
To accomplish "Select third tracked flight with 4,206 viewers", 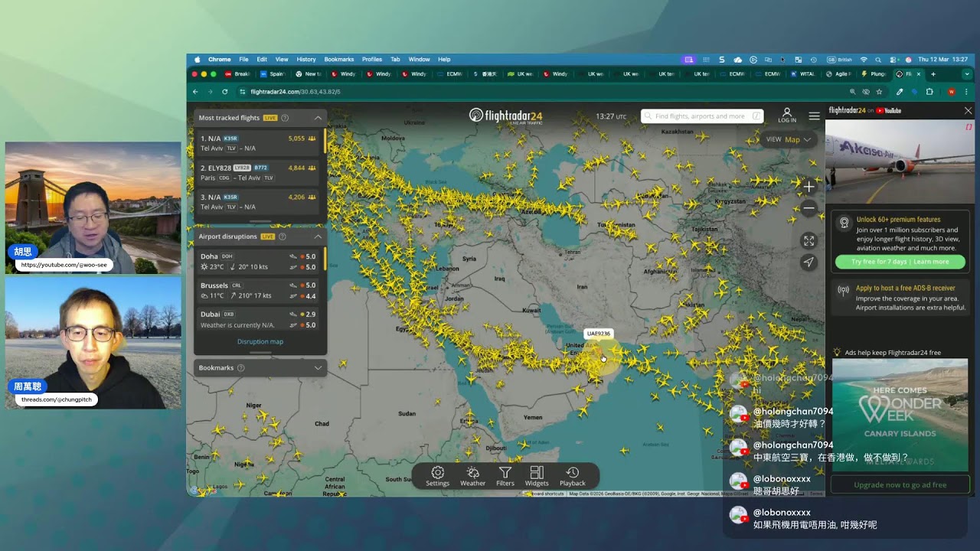I will pyautogui.click(x=260, y=201).
